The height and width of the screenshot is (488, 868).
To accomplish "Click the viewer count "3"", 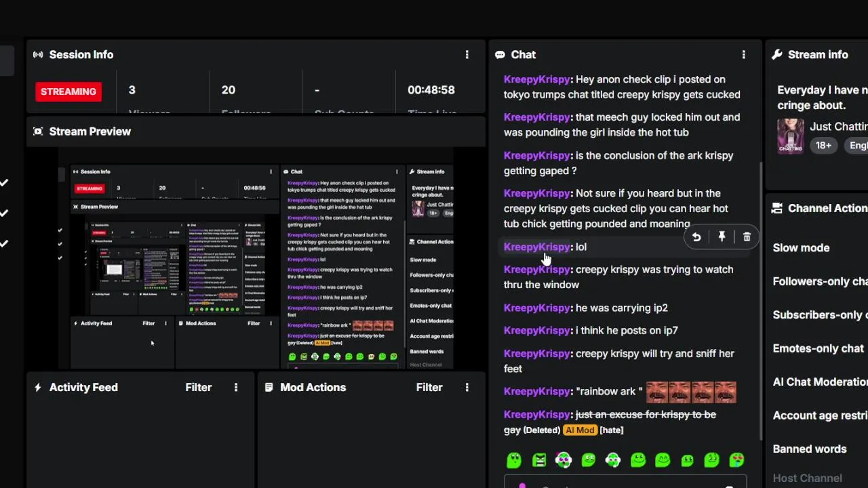I will coord(132,90).
